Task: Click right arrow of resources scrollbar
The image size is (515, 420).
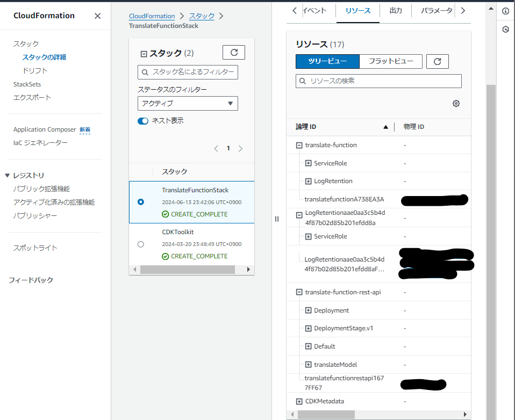Action: (x=465, y=415)
